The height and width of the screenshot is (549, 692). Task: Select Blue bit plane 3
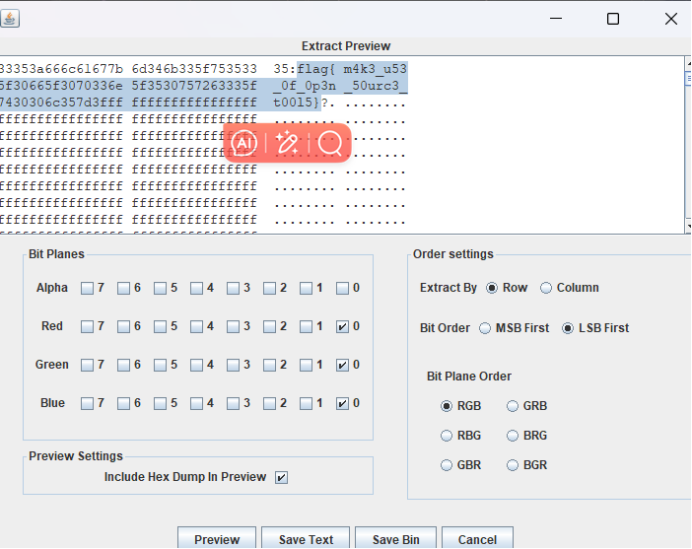pyautogui.click(x=233, y=404)
